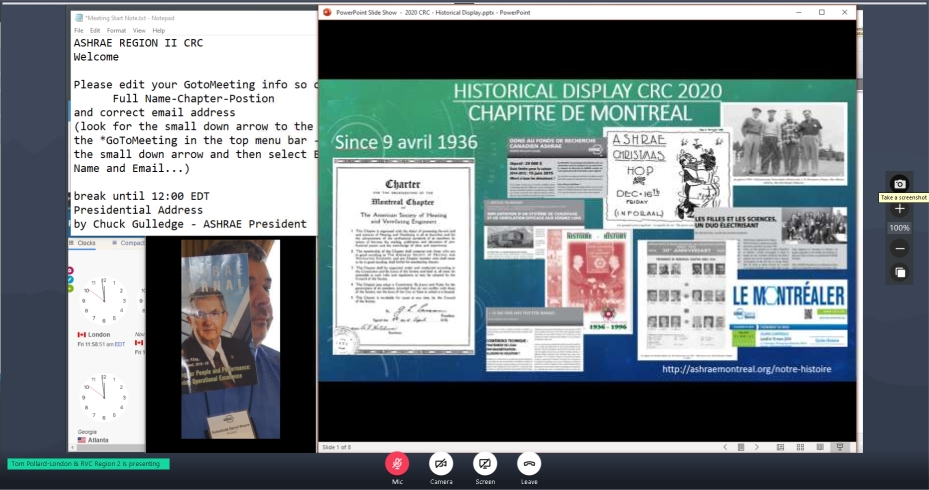The height and width of the screenshot is (490, 929).
Task: Select the Slide Show view button
Action: tap(840, 447)
